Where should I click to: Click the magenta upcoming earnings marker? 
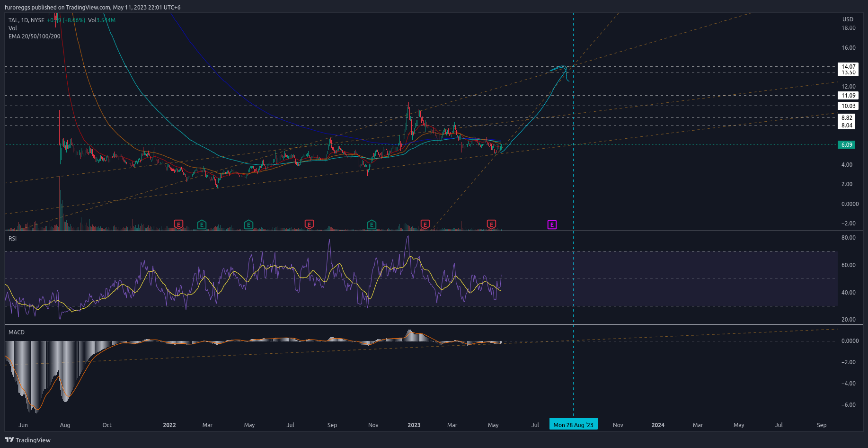click(552, 224)
